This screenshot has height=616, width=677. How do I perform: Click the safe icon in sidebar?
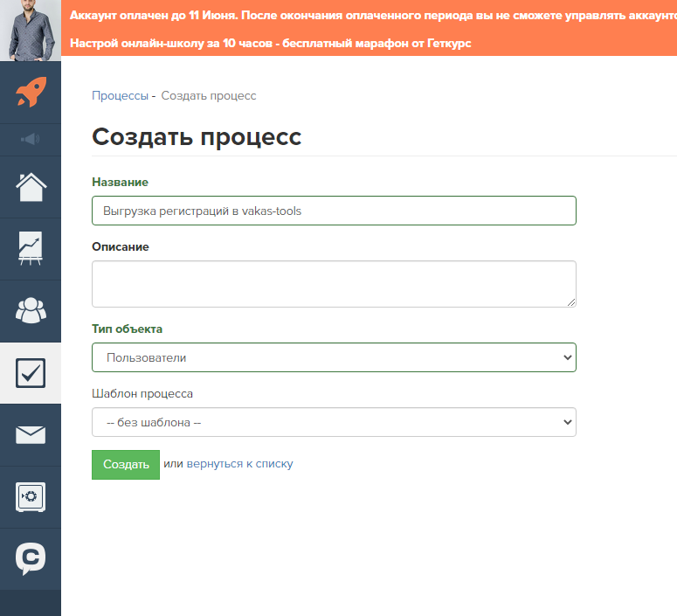(x=31, y=497)
